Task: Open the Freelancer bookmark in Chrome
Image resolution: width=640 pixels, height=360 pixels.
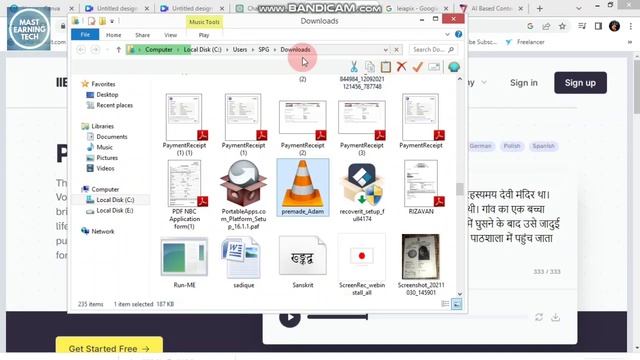Action: click(525, 42)
